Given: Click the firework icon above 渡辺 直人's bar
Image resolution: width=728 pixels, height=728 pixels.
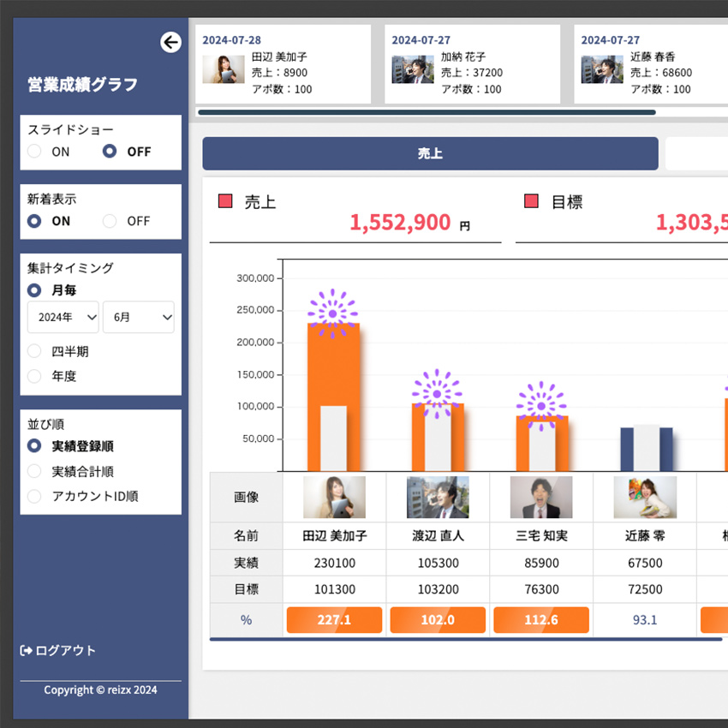Looking at the screenshot, I should tap(437, 394).
